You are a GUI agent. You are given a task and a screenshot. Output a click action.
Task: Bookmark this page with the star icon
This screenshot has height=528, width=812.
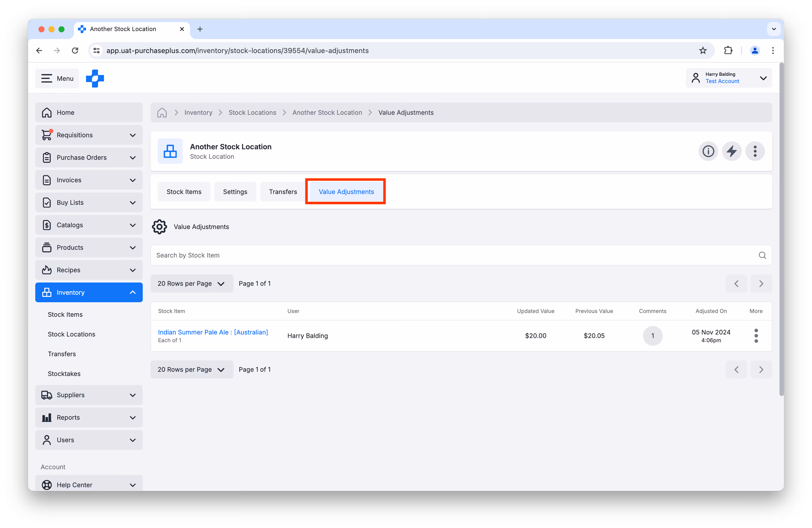(x=703, y=51)
